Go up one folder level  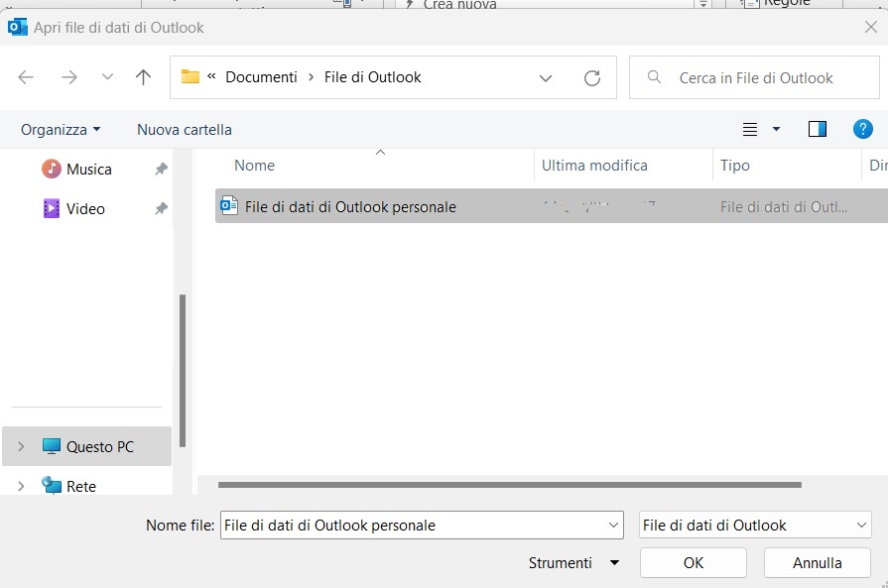coord(143,77)
